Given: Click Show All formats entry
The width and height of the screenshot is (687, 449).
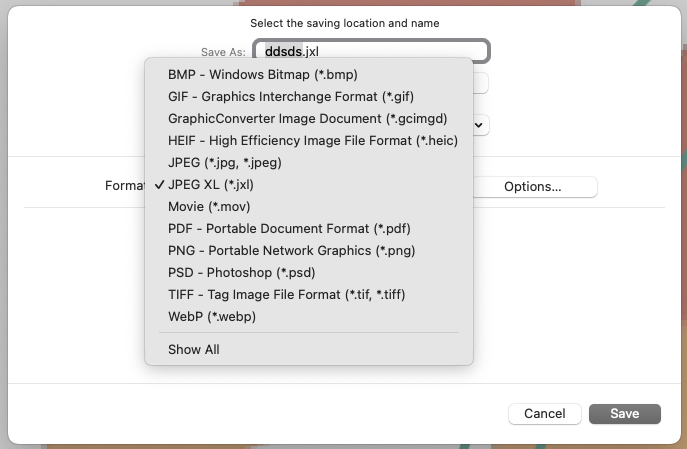Looking at the screenshot, I should 194,349.
